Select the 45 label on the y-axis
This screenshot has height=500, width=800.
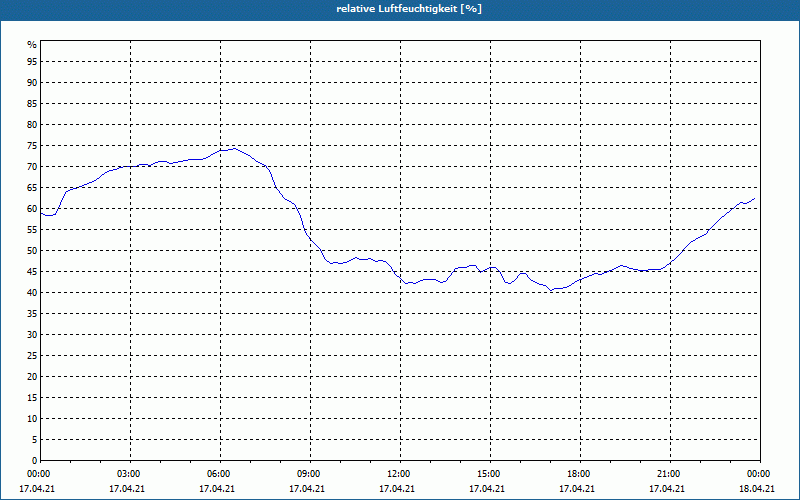point(32,272)
